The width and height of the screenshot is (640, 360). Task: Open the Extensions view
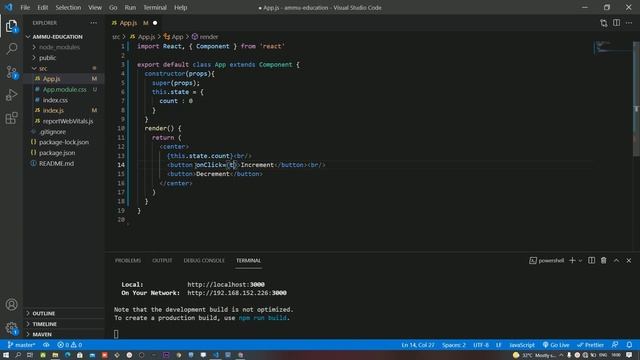click(11, 118)
